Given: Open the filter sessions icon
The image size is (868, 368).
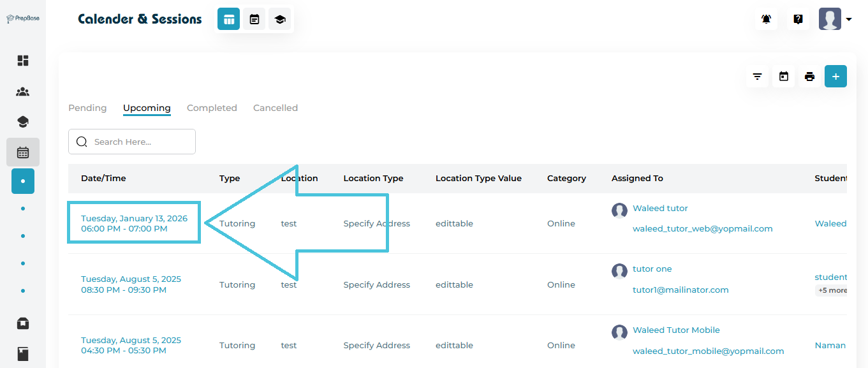Looking at the screenshot, I should [x=757, y=77].
